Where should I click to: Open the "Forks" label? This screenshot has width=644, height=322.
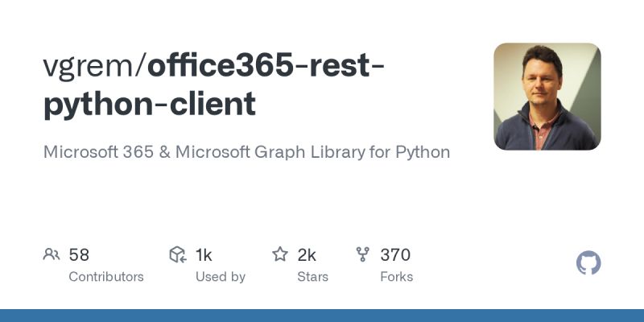(x=396, y=277)
